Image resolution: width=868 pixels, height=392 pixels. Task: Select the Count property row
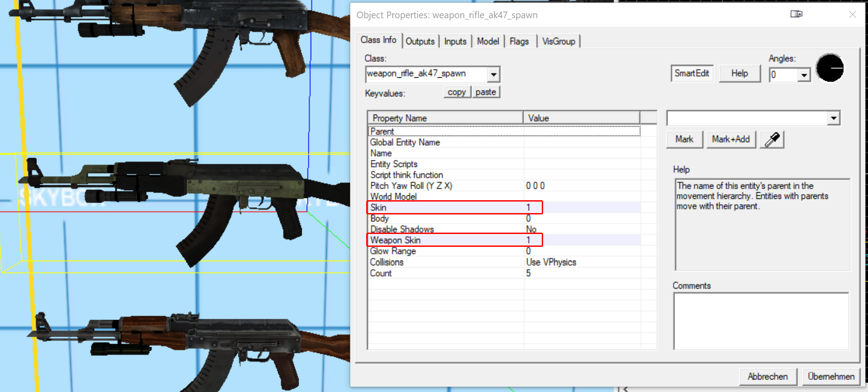tap(504, 273)
